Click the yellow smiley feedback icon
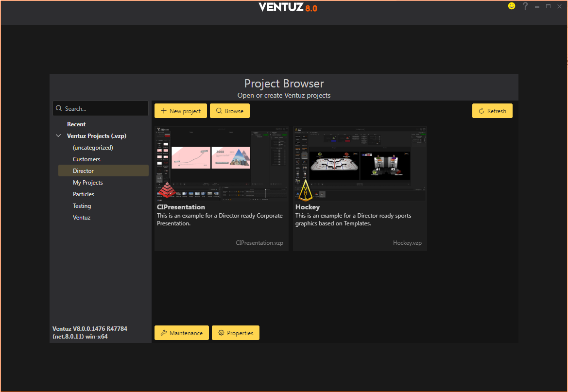Viewport: 568px width, 392px height. pyautogui.click(x=511, y=6)
